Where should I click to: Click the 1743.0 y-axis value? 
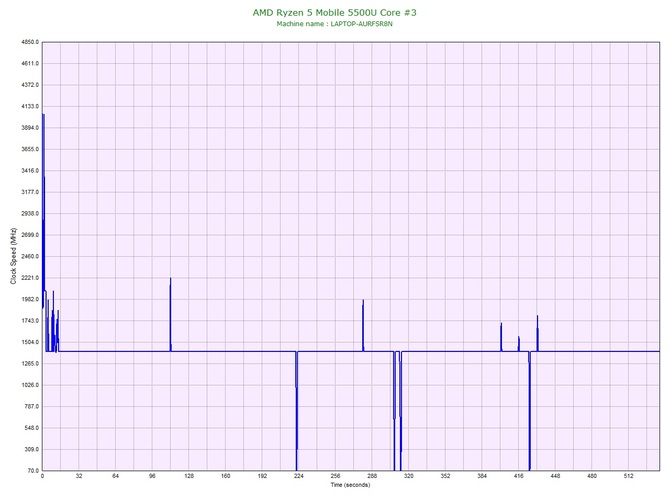click(x=29, y=321)
